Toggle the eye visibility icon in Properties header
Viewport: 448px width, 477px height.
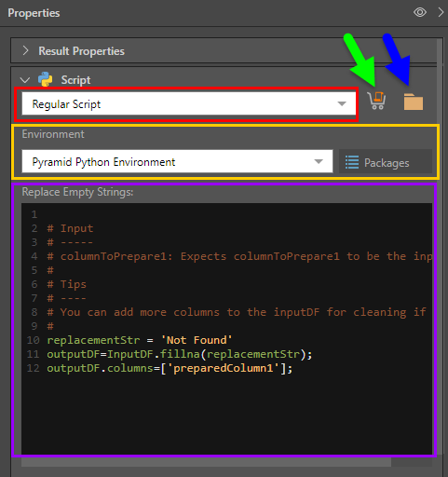point(420,12)
